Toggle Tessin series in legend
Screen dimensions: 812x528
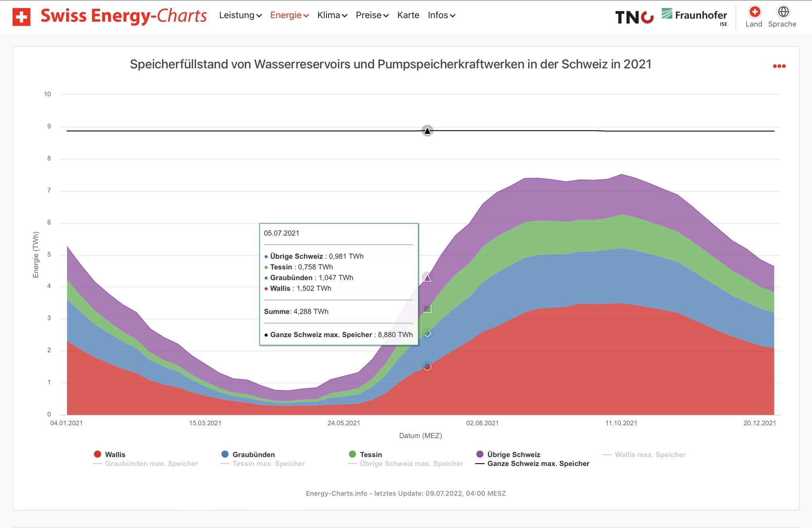(365, 454)
